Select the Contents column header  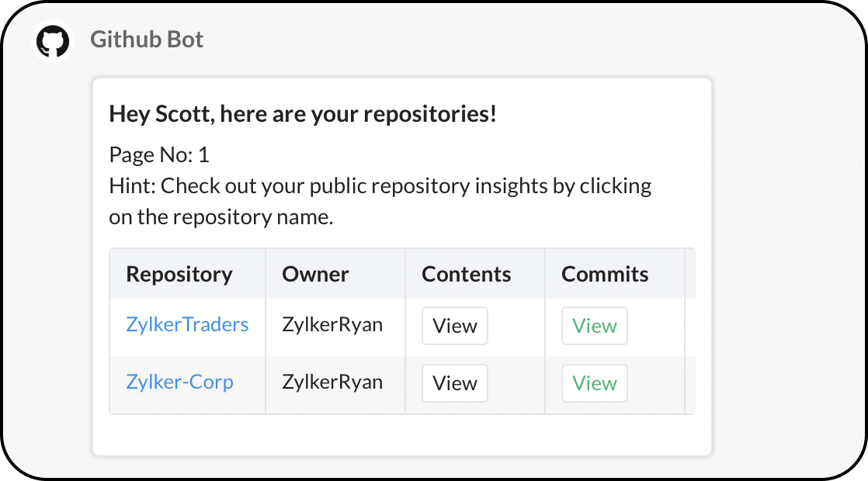click(x=466, y=275)
